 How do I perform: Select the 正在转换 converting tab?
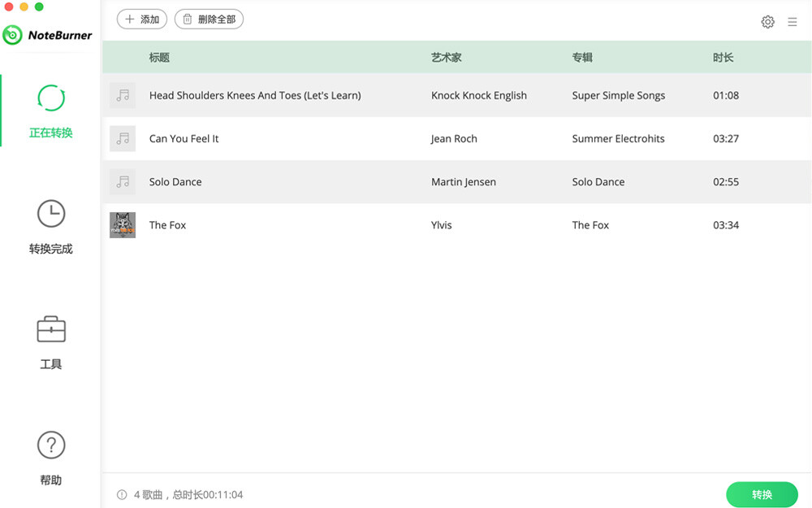coord(50,111)
